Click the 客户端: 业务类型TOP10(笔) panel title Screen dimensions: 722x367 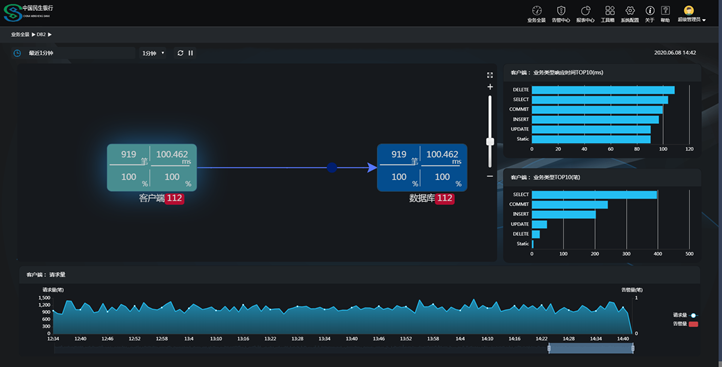pyautogui.click(x=545, y=178)
